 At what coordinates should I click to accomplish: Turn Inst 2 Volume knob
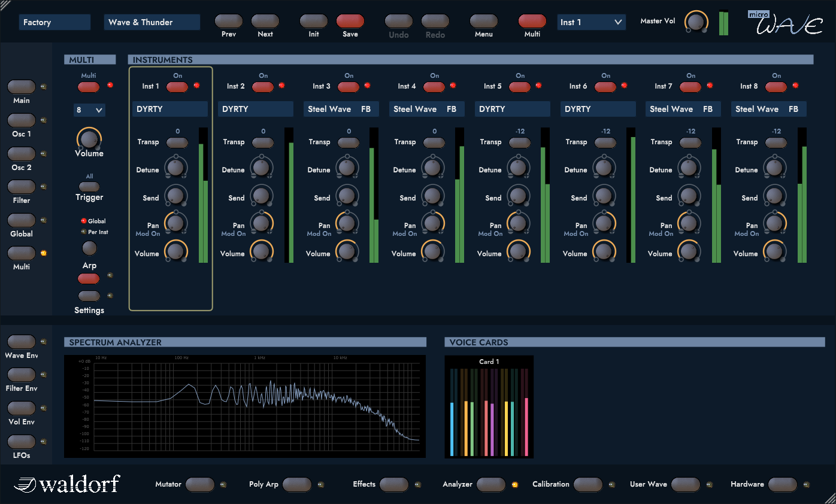click(x=261, y=251)
